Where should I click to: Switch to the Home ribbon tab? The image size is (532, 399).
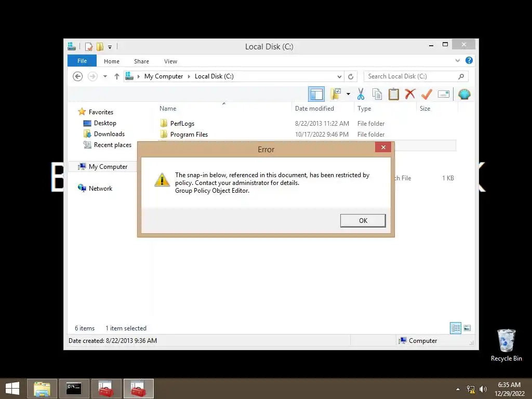[x=112, y=61]
